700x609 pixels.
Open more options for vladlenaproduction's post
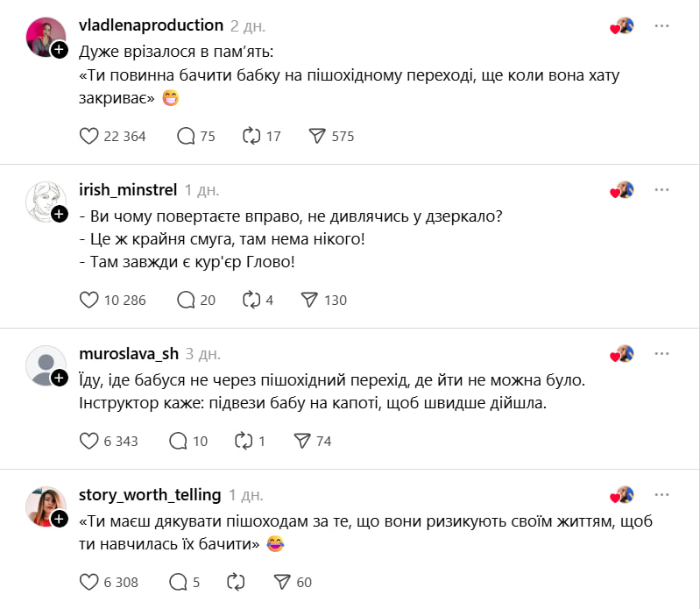point(661,25)
